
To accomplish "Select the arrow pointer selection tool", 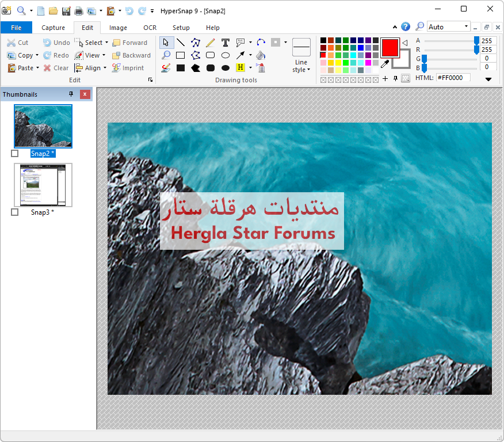I will (x=166, y=43).
